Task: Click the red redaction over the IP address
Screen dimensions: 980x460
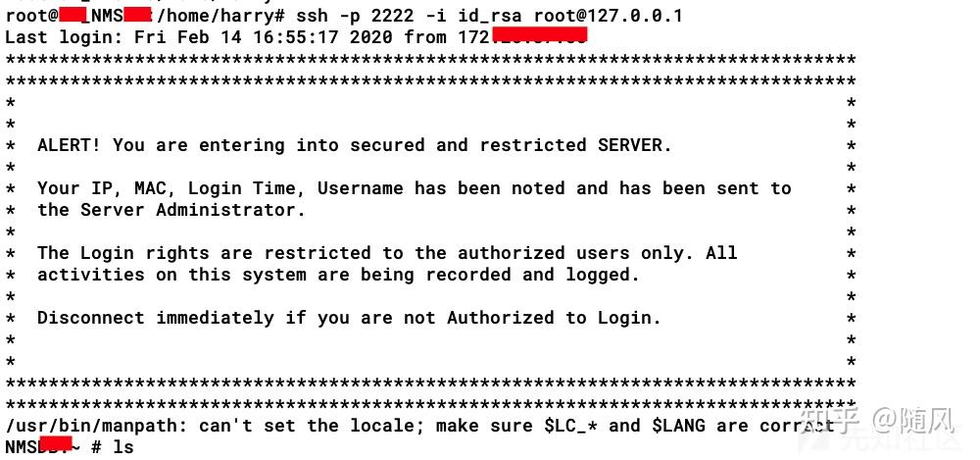Action: click(539, 35)
